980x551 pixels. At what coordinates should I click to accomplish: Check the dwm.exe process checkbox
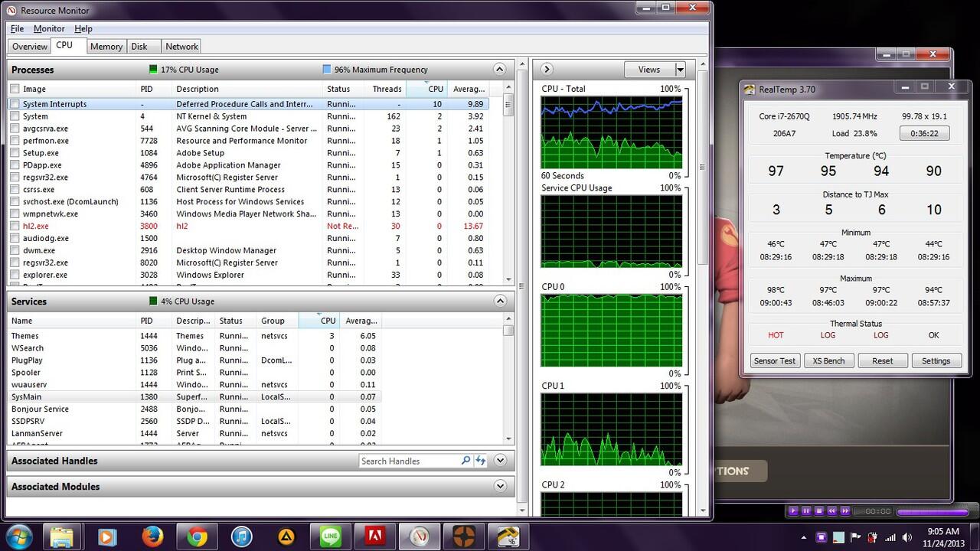15,250
